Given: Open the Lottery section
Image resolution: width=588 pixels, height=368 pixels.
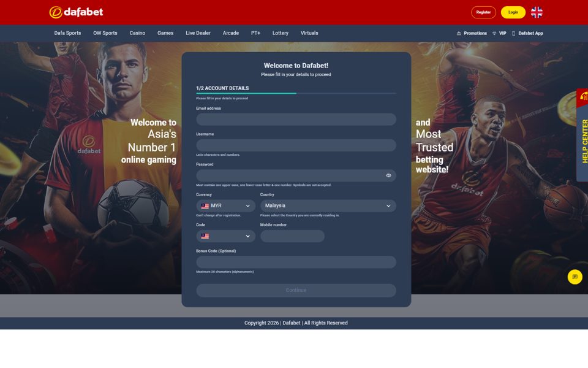Looking at the screenshot, I should coord(281,33).
